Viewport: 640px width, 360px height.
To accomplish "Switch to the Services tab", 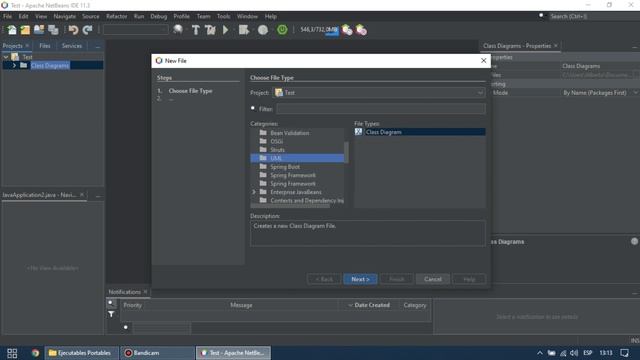I will [72, 46].
